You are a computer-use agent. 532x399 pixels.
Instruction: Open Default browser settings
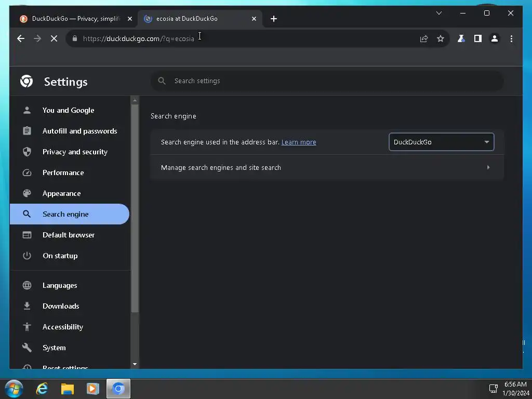tap(70, 235)
